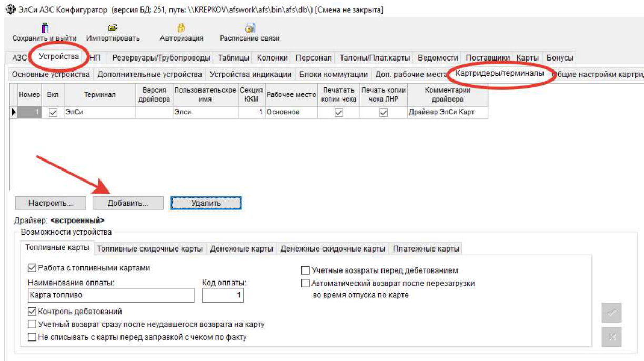Click the Комментарии драйвера column header
644x361 pixels.
tap(447, 95)
